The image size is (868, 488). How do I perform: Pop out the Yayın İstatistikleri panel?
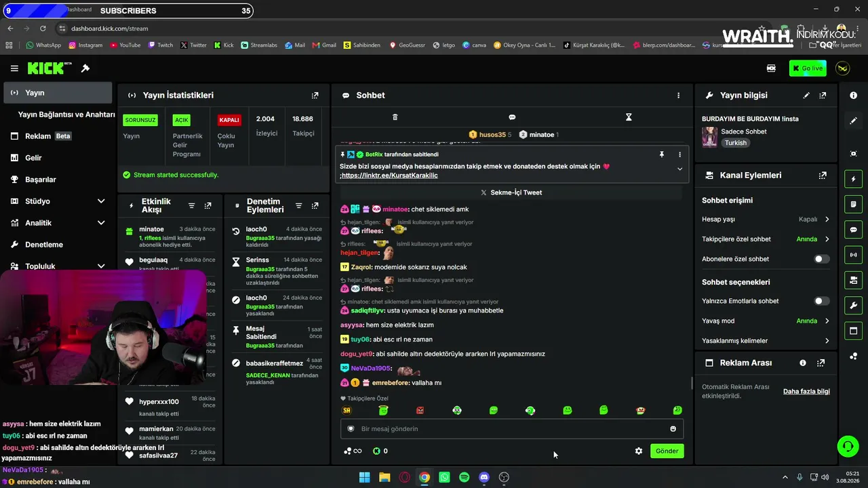(x=315, y=96)
